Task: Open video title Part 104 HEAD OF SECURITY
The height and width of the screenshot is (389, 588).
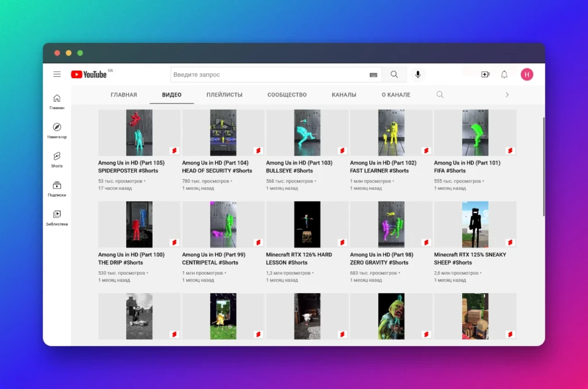Action: coord(217,167)
